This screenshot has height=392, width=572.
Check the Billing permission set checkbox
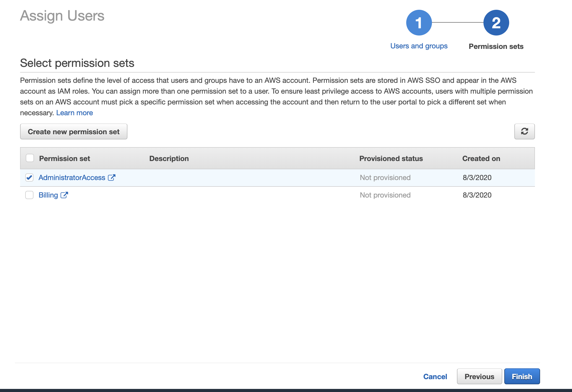[29, 195]
